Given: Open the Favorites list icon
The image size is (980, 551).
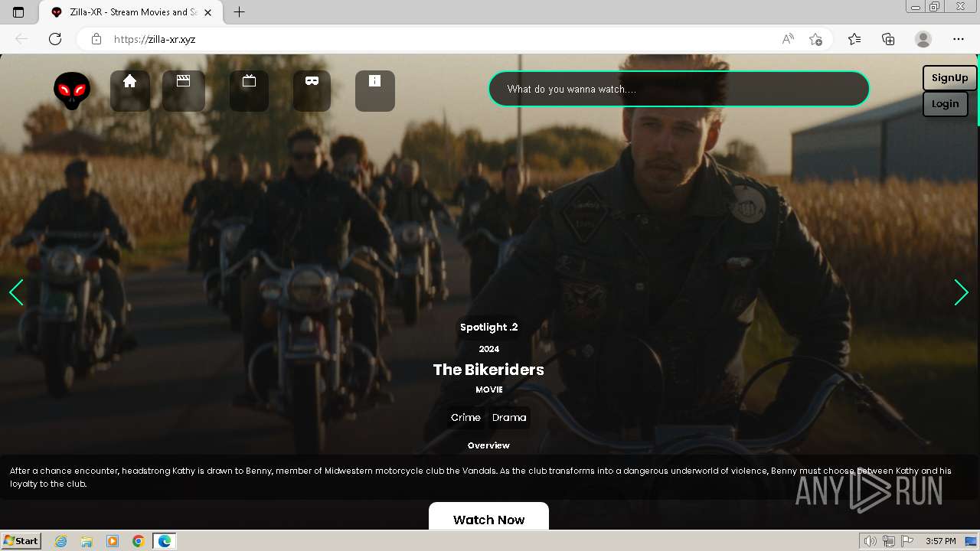Looking at the screenshot, I should click(854, 39).
